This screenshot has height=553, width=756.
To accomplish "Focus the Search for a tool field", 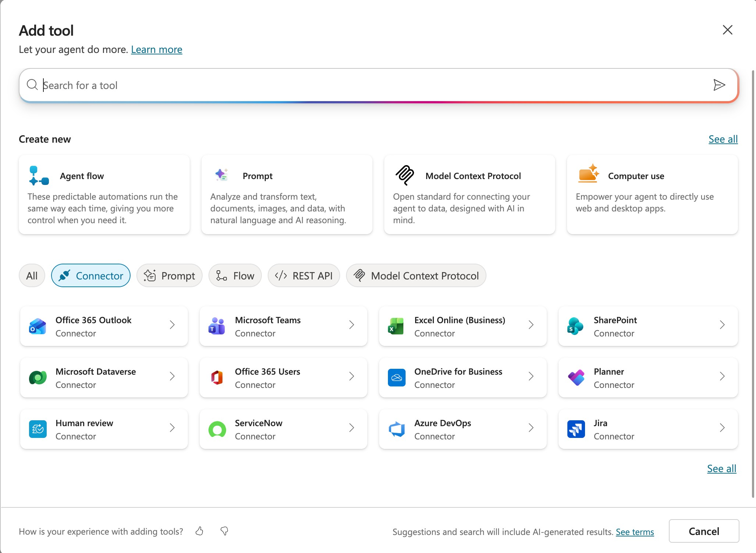I will pyautogui.click(x=379, y=85).
